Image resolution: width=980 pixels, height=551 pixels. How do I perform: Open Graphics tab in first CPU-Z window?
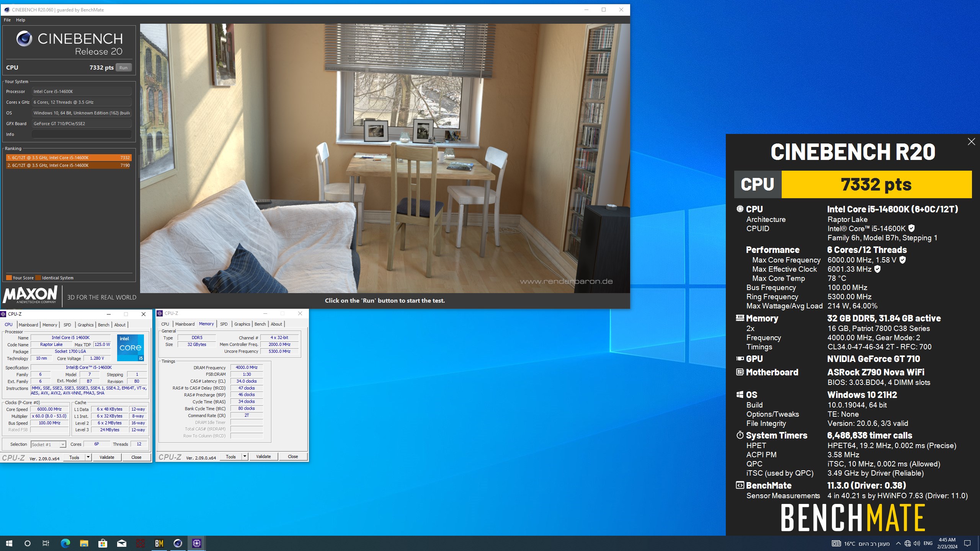[x=85, y=325]
